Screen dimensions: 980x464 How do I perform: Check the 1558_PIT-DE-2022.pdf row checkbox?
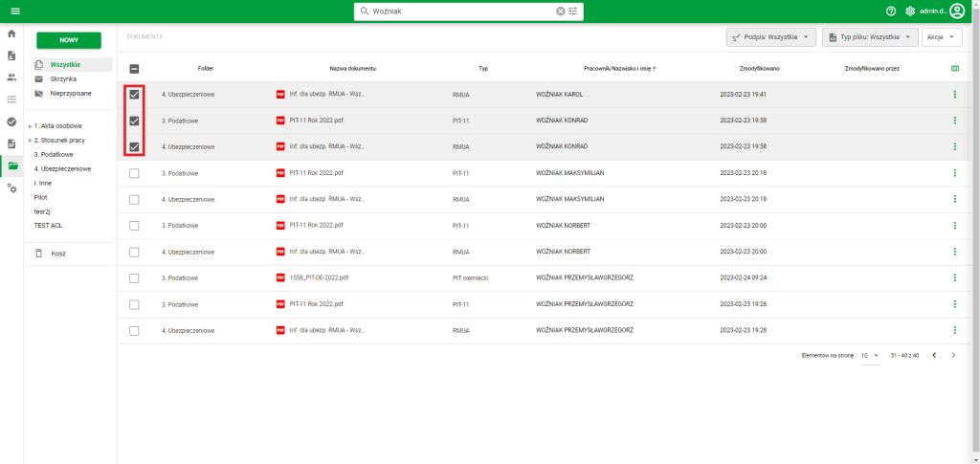(134, 277)
